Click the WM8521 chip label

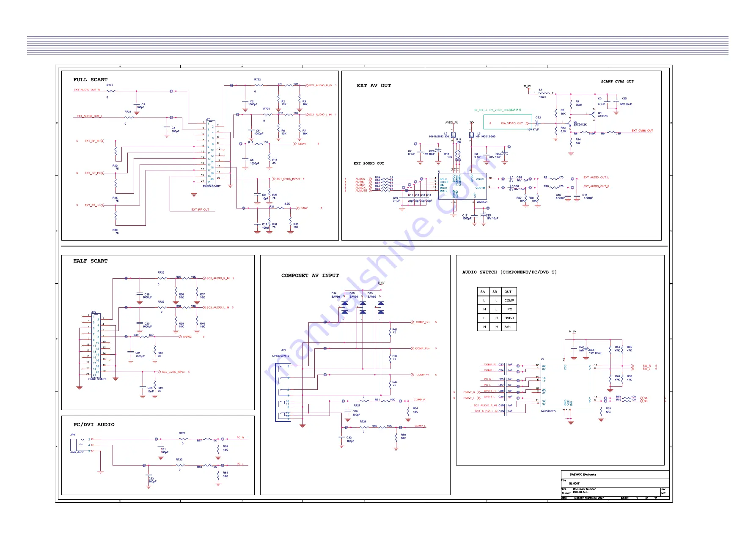(x=482, y=202)
